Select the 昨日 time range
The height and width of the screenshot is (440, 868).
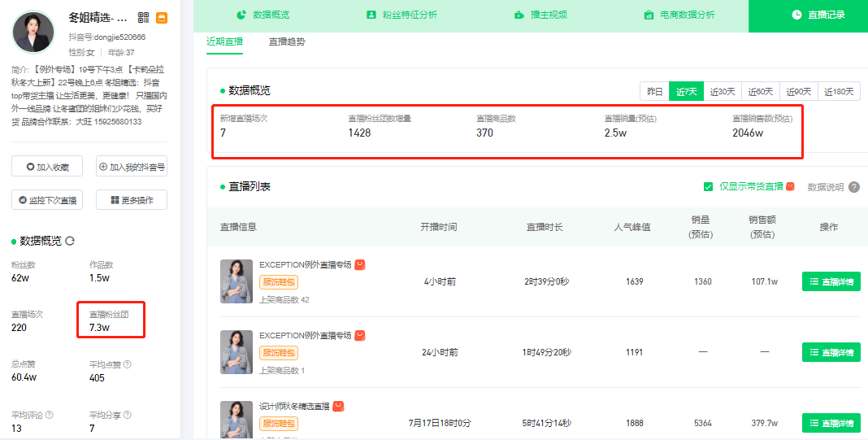coord(655,91)
